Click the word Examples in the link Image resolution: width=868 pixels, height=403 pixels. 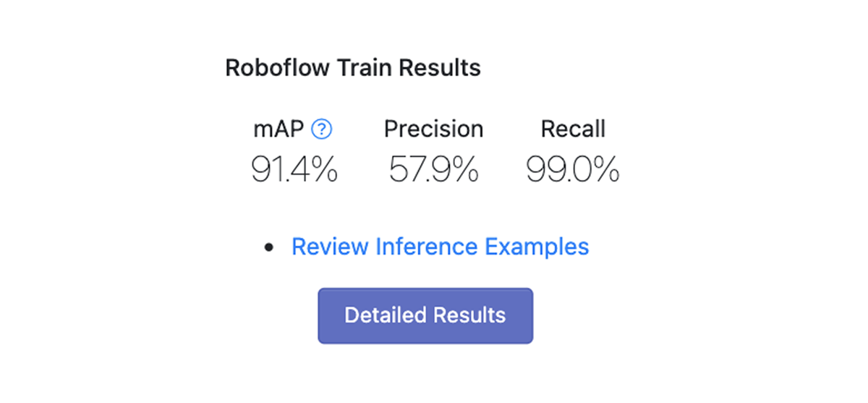(537, 247)
